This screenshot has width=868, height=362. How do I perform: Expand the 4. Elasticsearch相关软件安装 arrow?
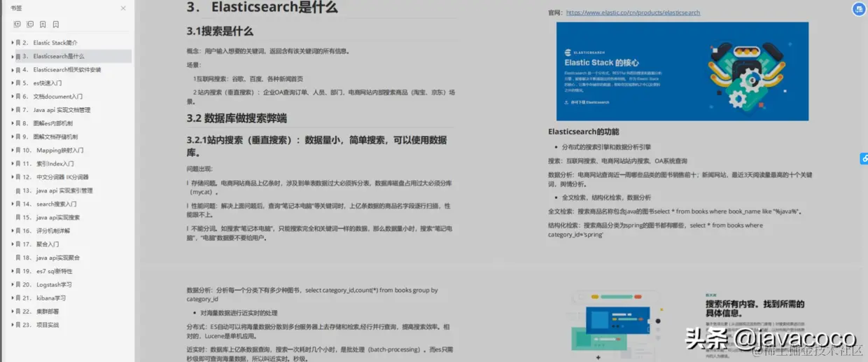[x=12, y=69]
